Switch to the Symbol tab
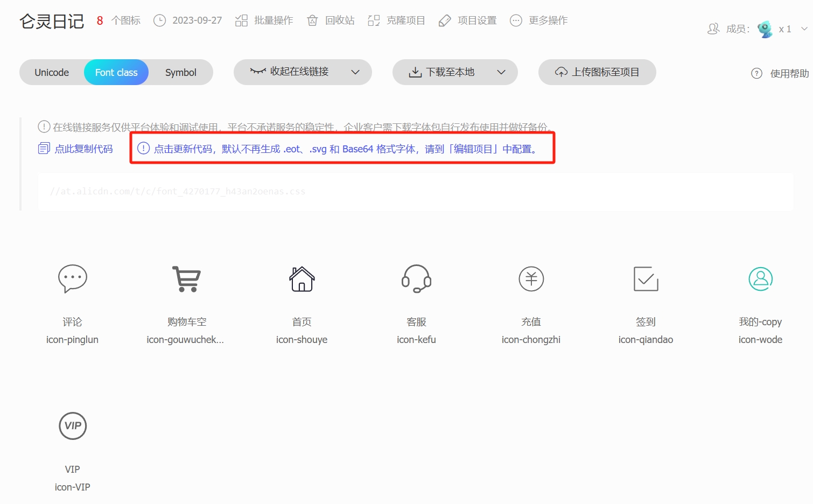Viewport: 813px width, 504px height. click(x=180, y=72)
